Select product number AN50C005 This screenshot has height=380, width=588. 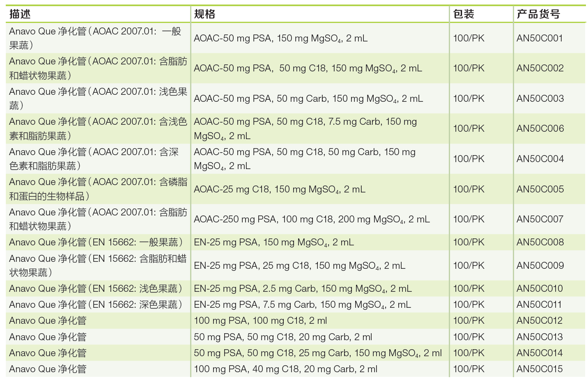pyautogui.click(x=540, y=189)
